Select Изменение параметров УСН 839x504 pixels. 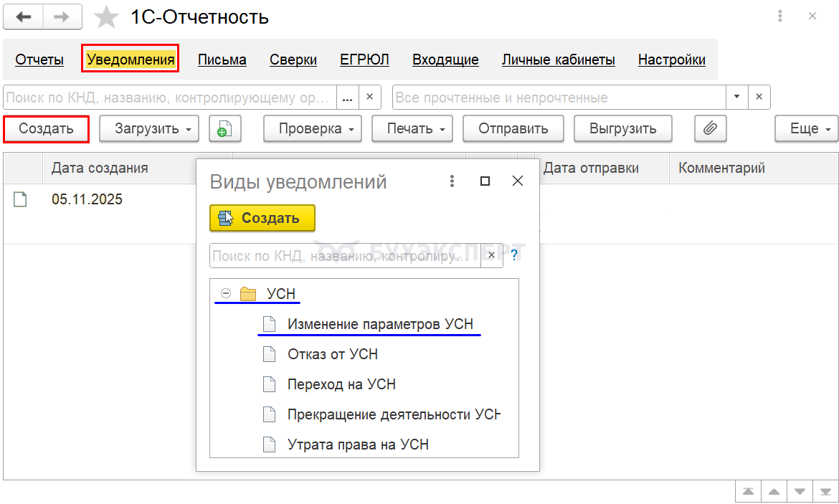[380, 324]
